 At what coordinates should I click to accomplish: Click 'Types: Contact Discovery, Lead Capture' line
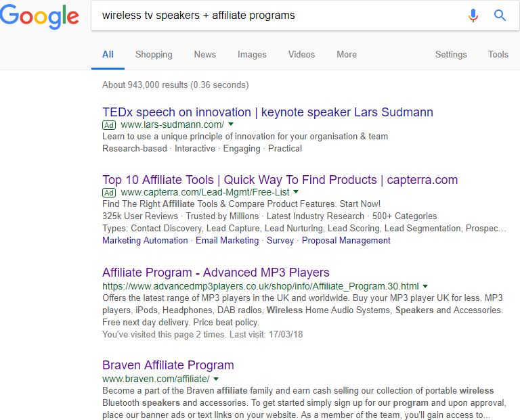[x=304, y=229]
